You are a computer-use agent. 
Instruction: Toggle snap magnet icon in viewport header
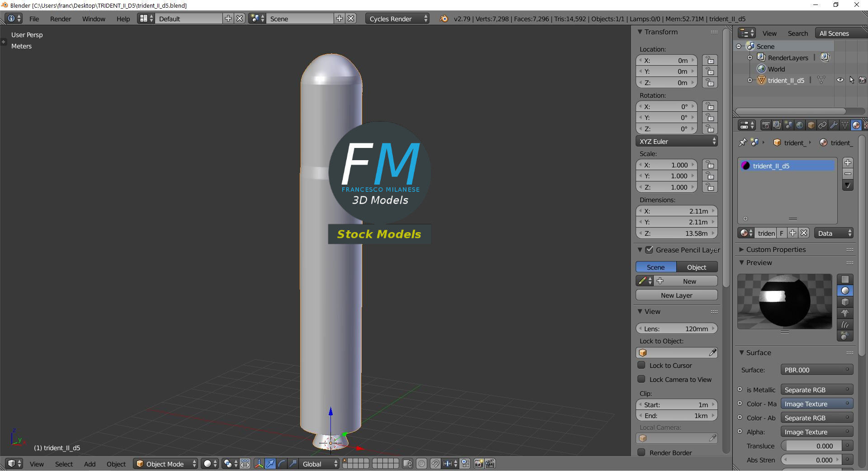pyautogui.click(x=435, y=464)
